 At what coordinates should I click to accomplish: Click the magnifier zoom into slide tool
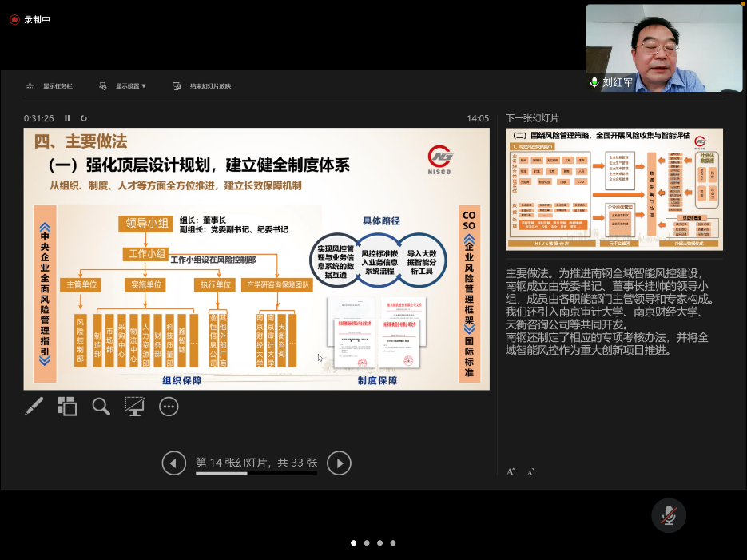(101, 407)
